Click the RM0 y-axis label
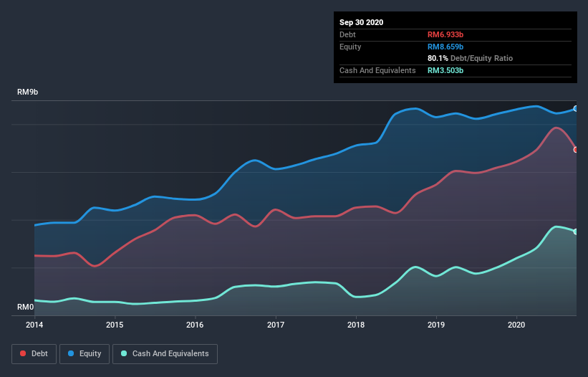Image resolution: width=588 pixels, height=377 pixels. 26,307
